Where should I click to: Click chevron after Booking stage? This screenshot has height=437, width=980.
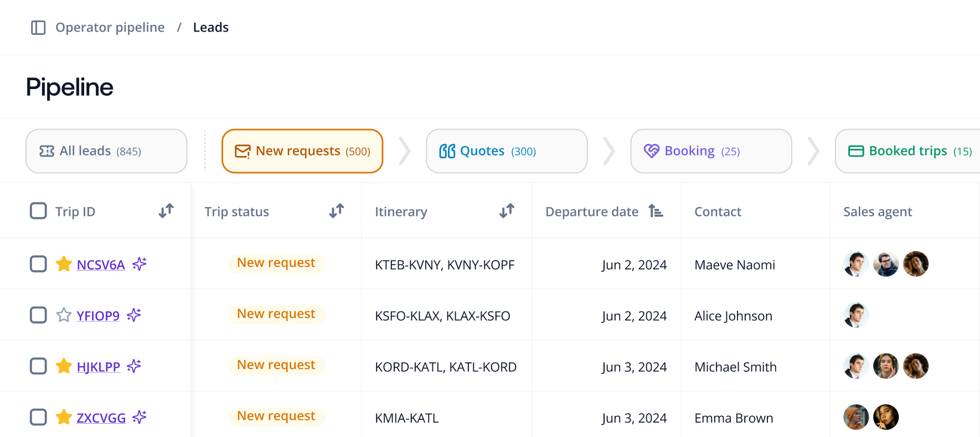pos(813,151)
